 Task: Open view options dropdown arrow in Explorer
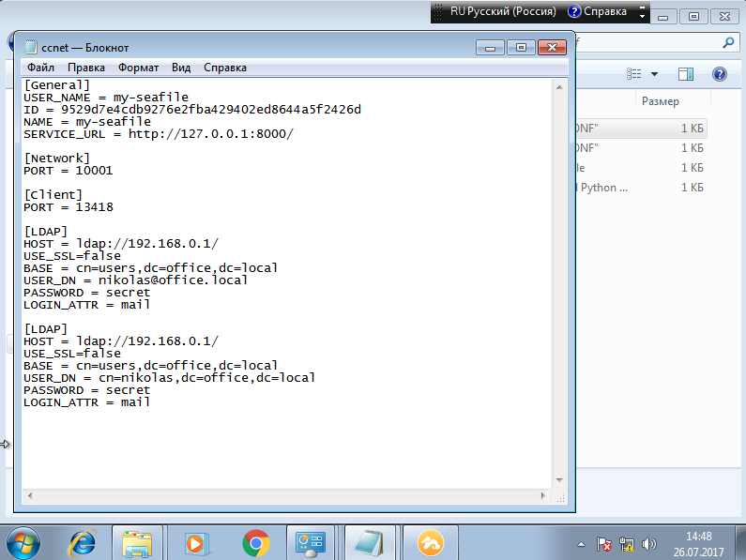[654, 74]
